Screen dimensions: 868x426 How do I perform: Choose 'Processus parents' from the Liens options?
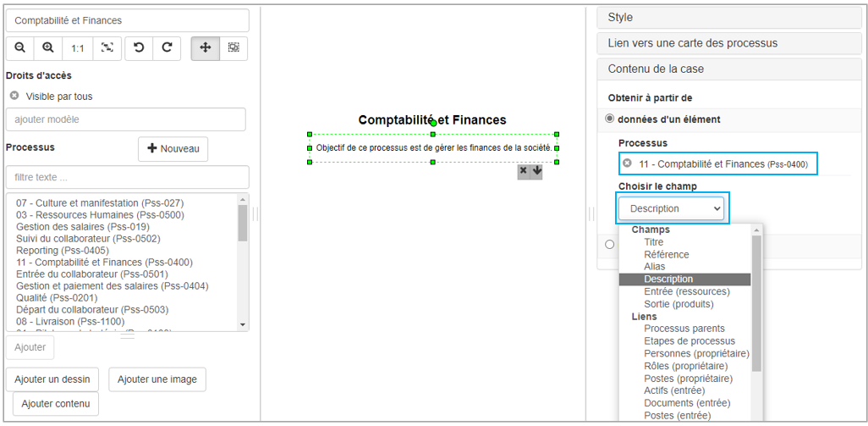684,329
